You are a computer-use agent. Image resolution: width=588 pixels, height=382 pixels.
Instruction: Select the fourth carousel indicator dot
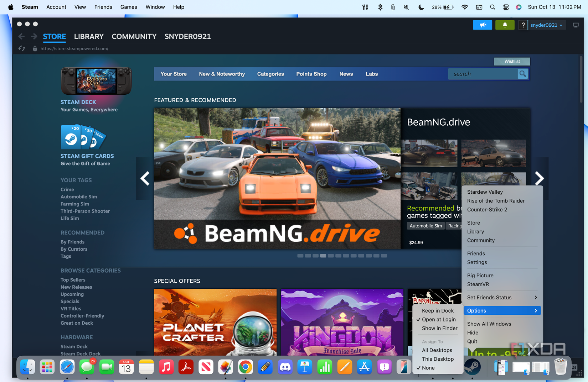tap(323, 256)
